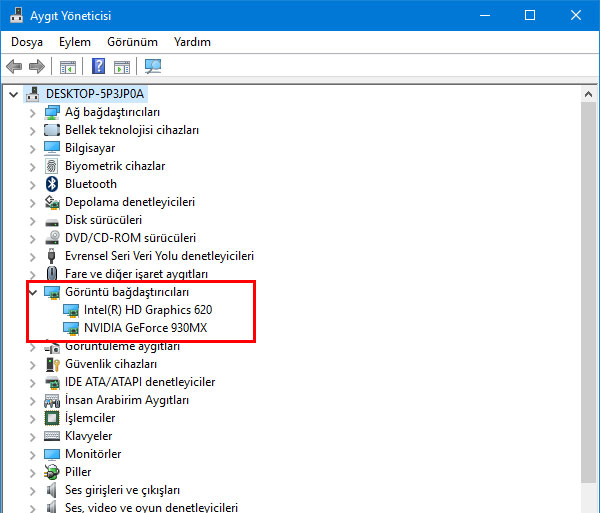The height and width of the screenshot is (513, 600).
Task: Click the NVIDIA GeForce 930MX device icon
Action: tap(71, 328)
